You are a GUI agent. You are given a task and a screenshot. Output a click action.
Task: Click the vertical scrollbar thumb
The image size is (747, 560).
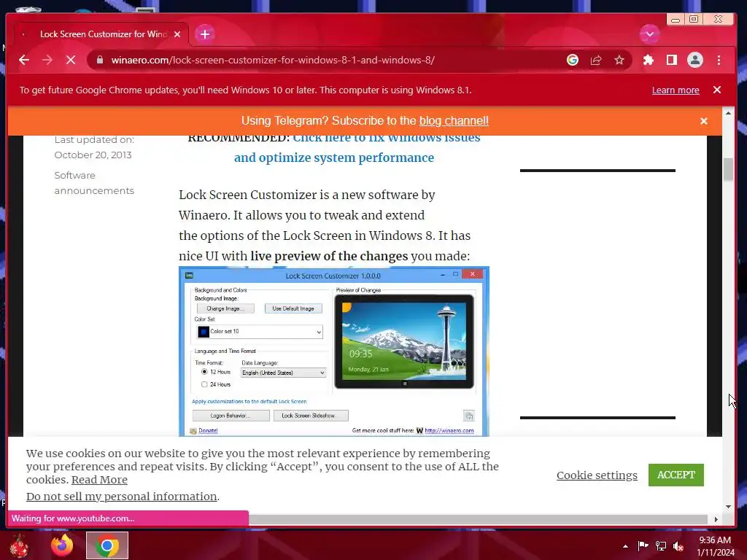pyautogui.click(x=728, y=169)
